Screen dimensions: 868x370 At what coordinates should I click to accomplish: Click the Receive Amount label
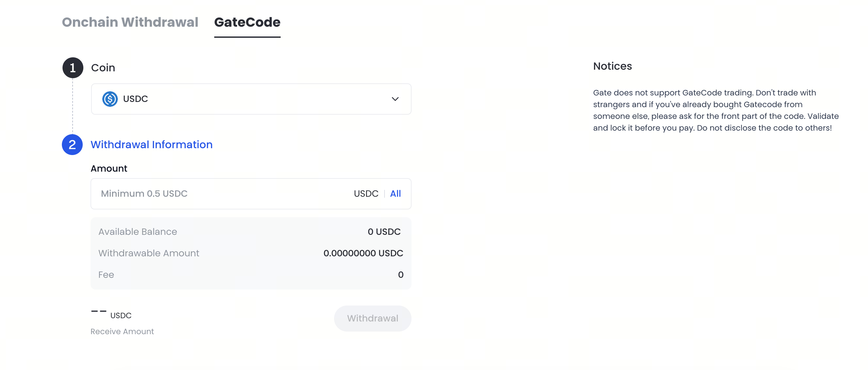tap(122, 332)
